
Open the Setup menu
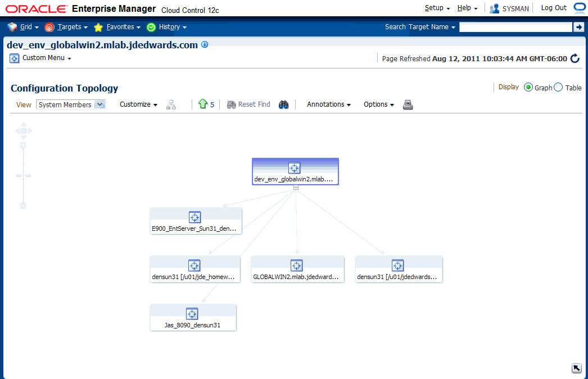[x=437, y=8]
